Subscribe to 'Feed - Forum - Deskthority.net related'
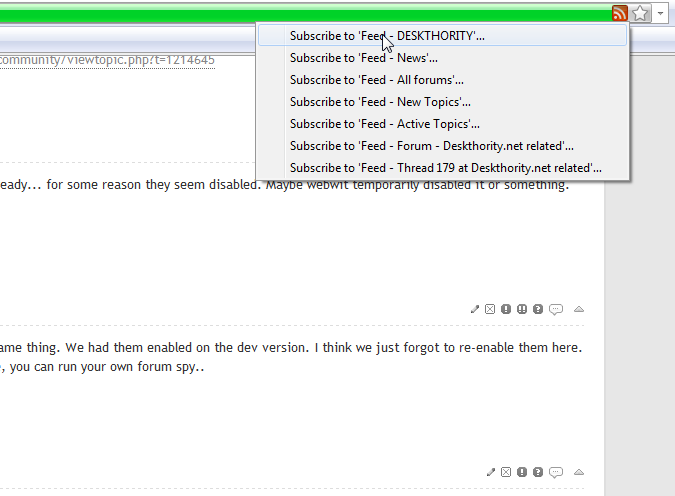 point(432,146)
